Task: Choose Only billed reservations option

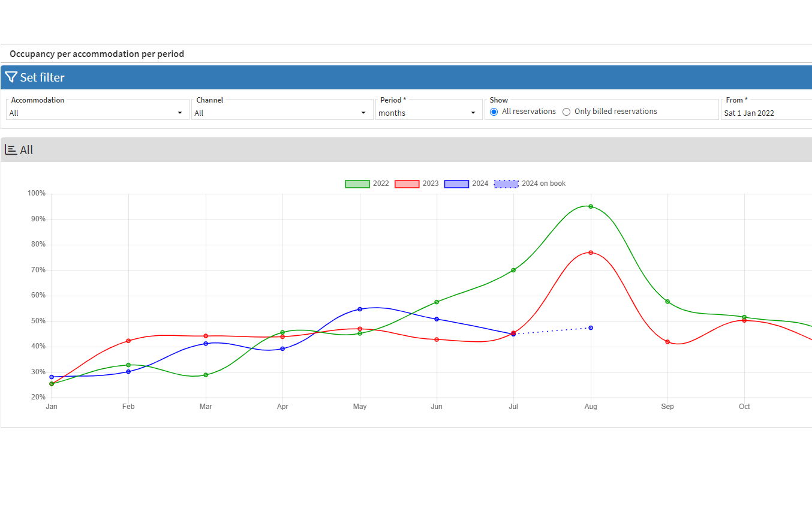Action: coord(566,112)
